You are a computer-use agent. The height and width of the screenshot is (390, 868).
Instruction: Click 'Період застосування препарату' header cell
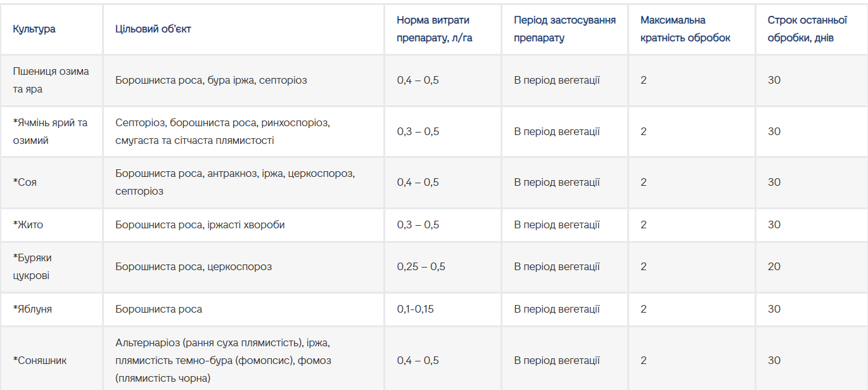(565, 29)
